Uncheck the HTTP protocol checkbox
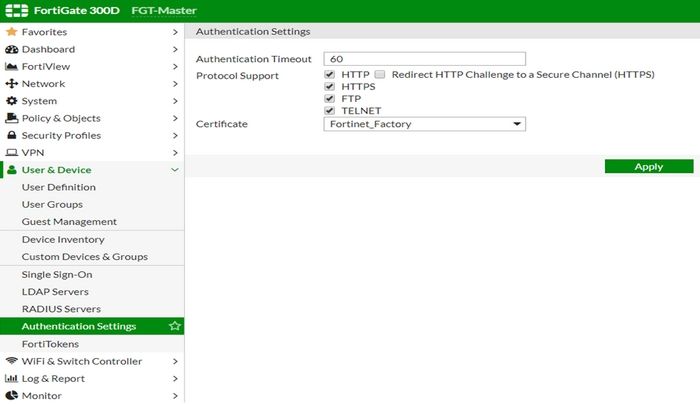The height and width of the screenshot is (404, 700). coord(330,75)
